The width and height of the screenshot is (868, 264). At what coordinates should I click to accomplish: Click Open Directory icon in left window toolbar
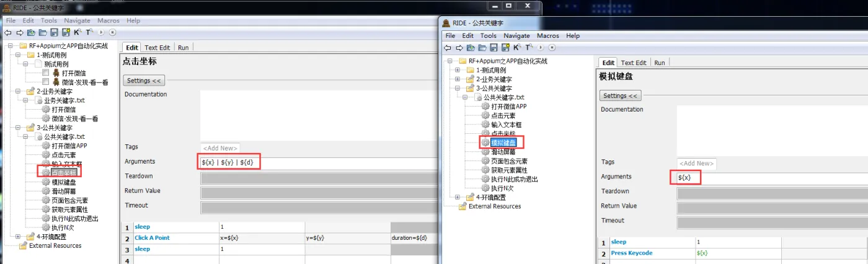[43, 32]
